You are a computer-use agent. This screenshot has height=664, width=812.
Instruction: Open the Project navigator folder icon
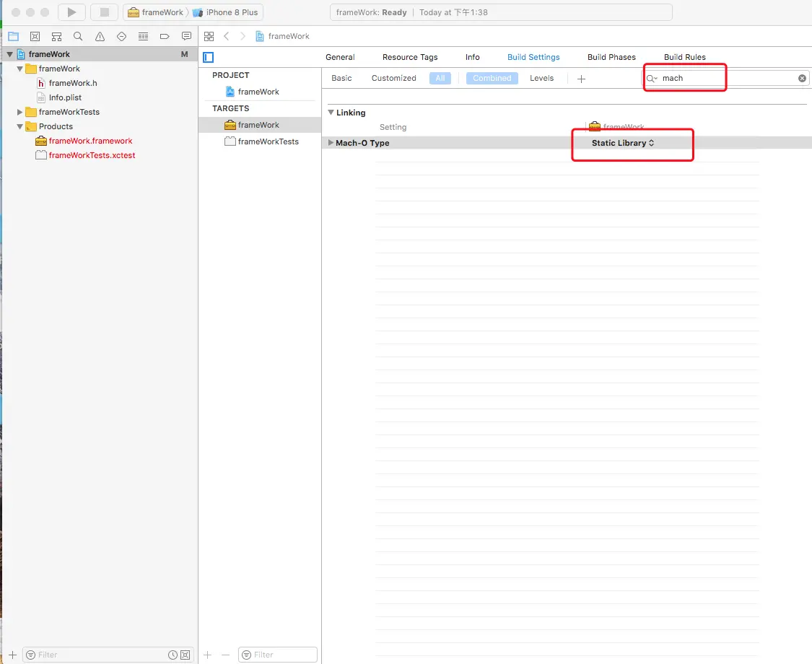coord(14,36)
